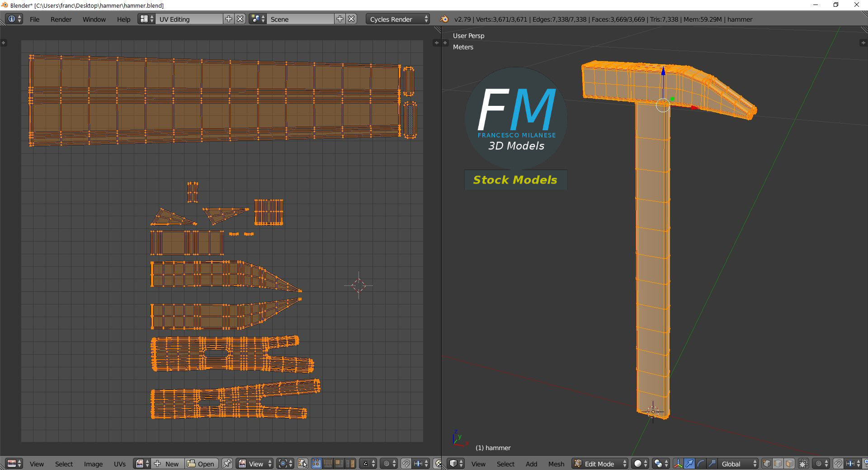Toggle limit selection to visible

click(x=803, y=464)
